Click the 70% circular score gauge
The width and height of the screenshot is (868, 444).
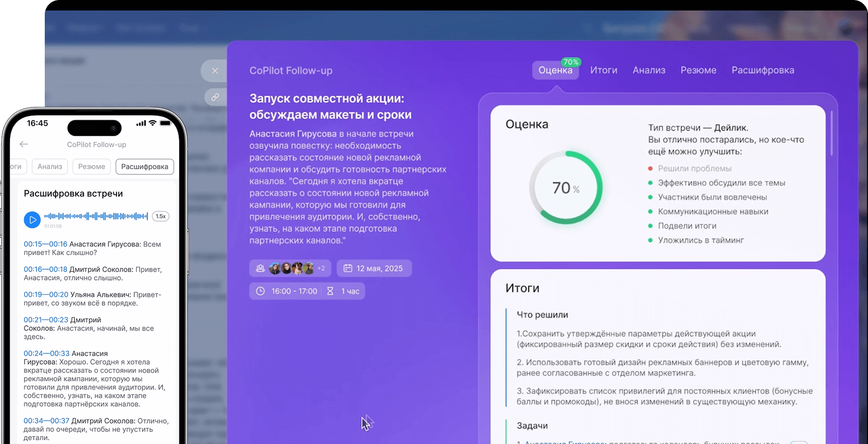click(566, 188)
